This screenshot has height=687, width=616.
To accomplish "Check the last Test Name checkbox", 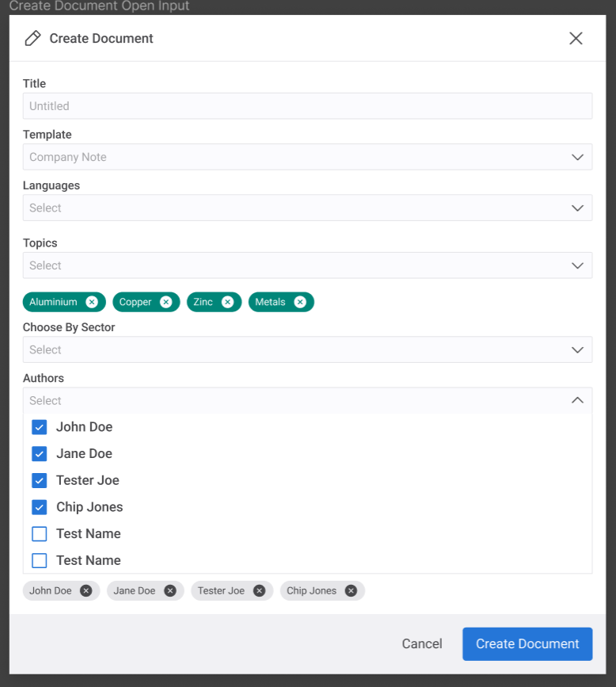I will [40, 560].
